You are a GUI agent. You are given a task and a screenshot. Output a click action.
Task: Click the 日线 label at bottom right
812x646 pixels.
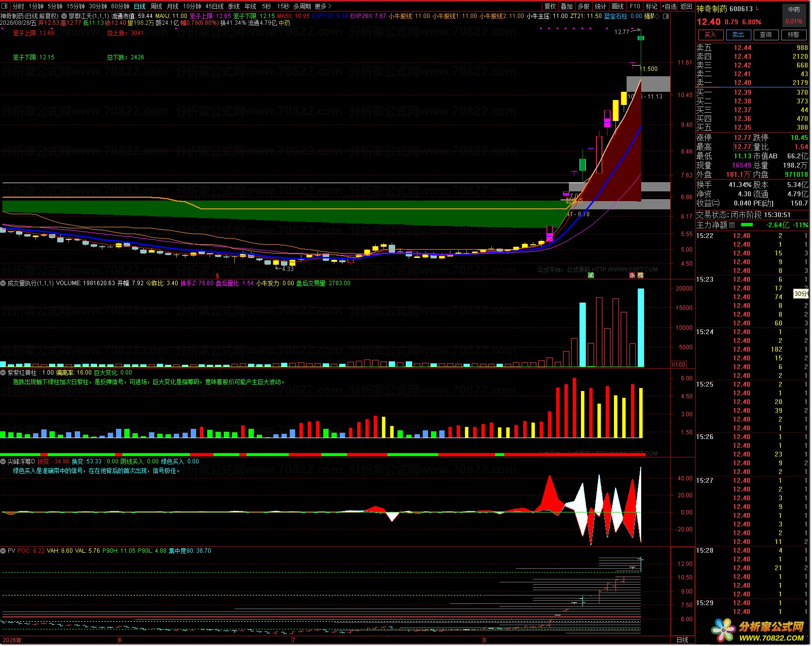pyautogui.click(x=682, y=640)
